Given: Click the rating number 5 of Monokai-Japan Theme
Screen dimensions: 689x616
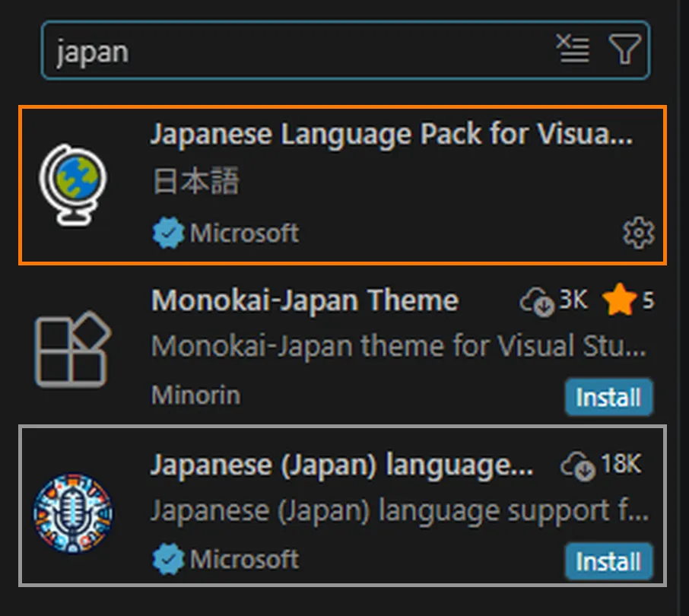Looking at the screenshot, I should (648, 300).
